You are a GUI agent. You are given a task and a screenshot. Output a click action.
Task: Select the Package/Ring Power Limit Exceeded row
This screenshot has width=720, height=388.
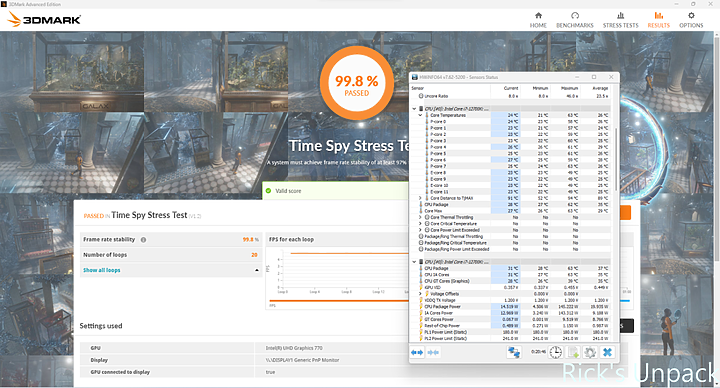(510, 249)
